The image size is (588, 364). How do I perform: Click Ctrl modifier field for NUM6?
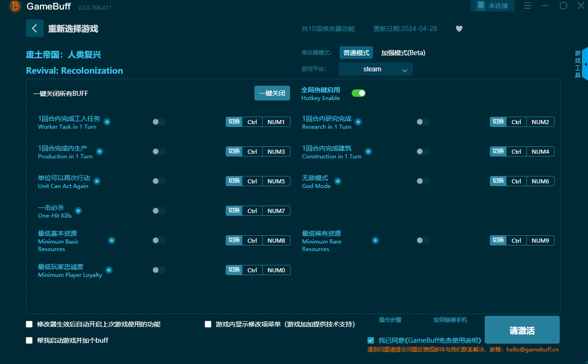pyautogui.click(x=516, y=181)
